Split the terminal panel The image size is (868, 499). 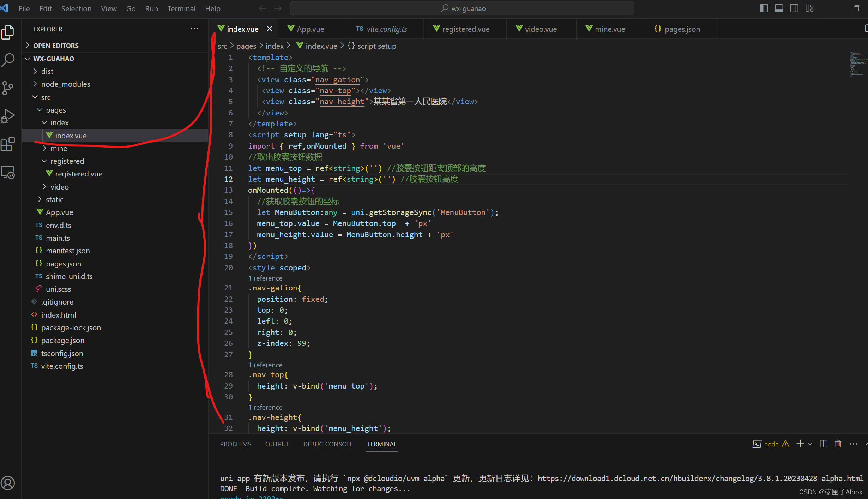823,444
